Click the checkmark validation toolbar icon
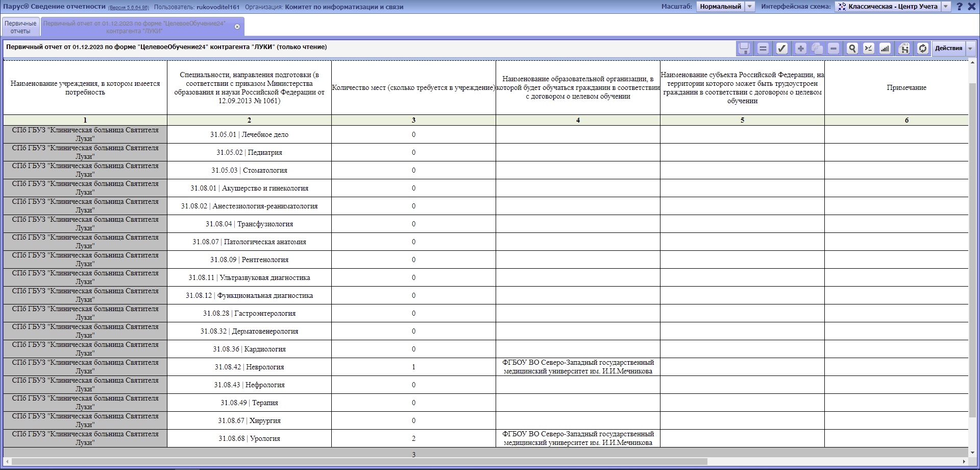 [781, 49]
